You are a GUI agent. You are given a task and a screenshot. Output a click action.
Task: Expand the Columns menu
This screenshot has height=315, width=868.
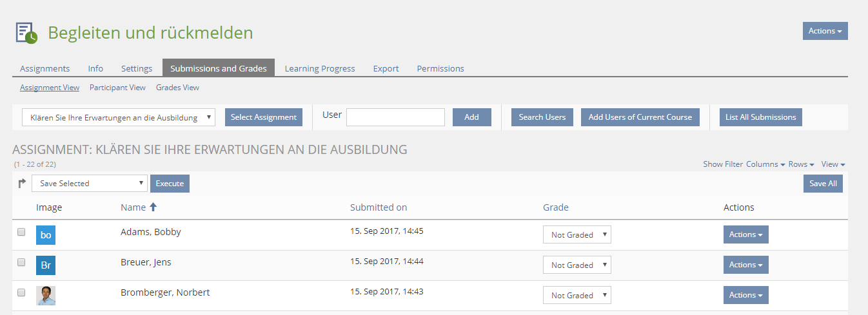point(765,164)
